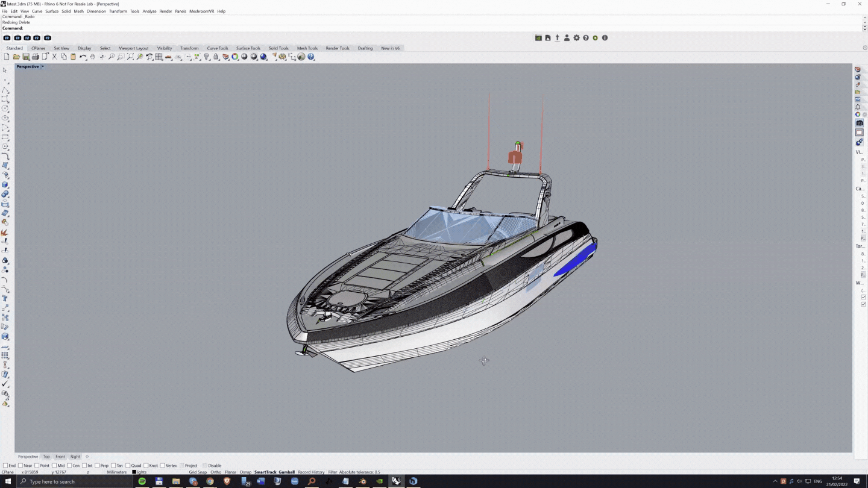The image size is (868, 488).
Task: Switch to the Surface Tools tab
Action: (248, 48)
